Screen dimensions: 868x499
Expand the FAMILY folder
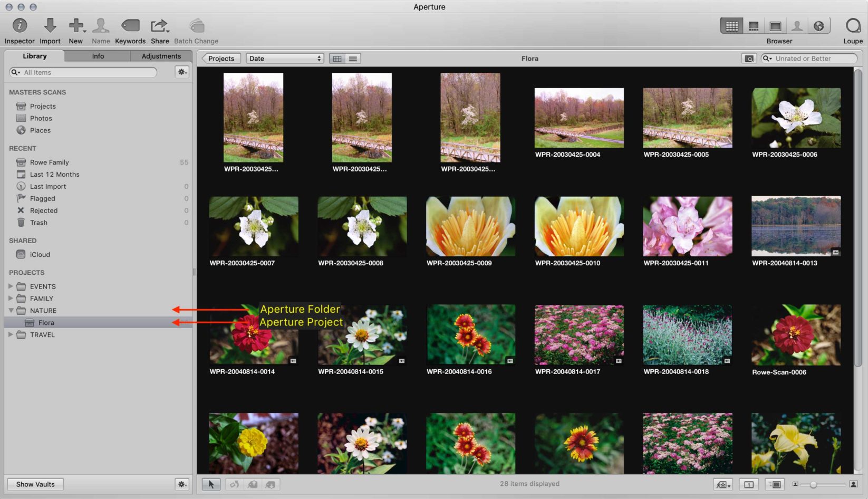point(11,299)
